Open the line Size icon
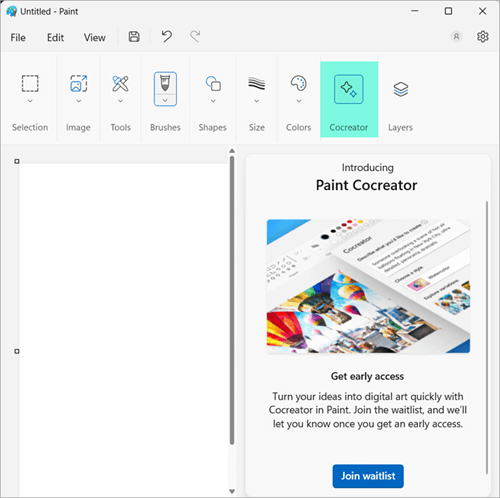The height and width of the screenshot is (498, 500). click(x=257, y=83)
